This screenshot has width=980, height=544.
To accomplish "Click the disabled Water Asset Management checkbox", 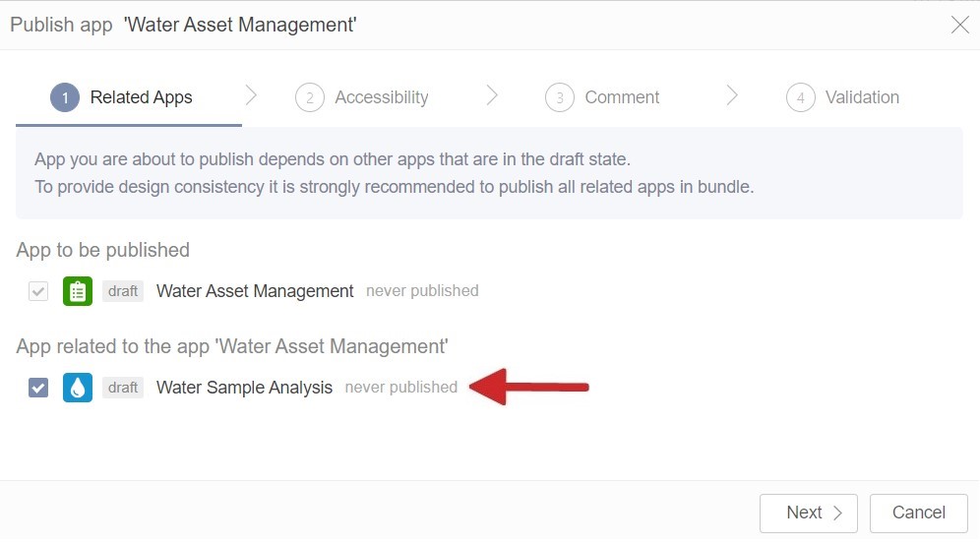I will click(38, 291).
